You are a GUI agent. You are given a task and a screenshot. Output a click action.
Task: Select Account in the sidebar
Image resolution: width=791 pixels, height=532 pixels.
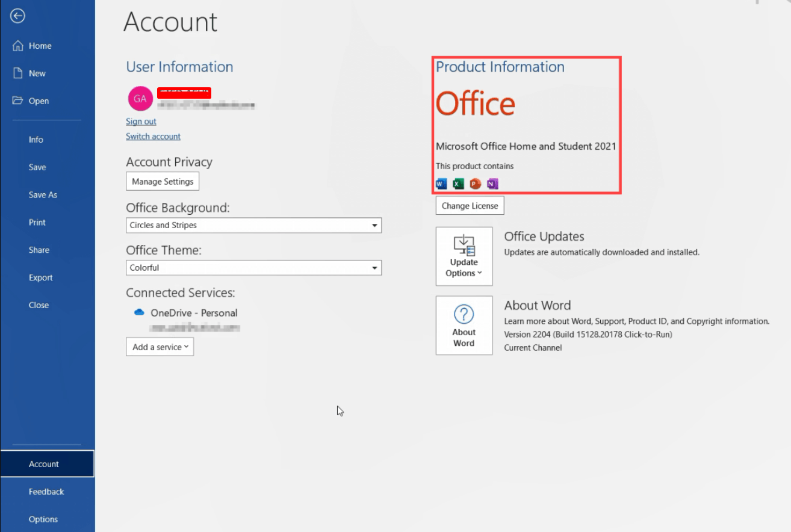[47, 464]
